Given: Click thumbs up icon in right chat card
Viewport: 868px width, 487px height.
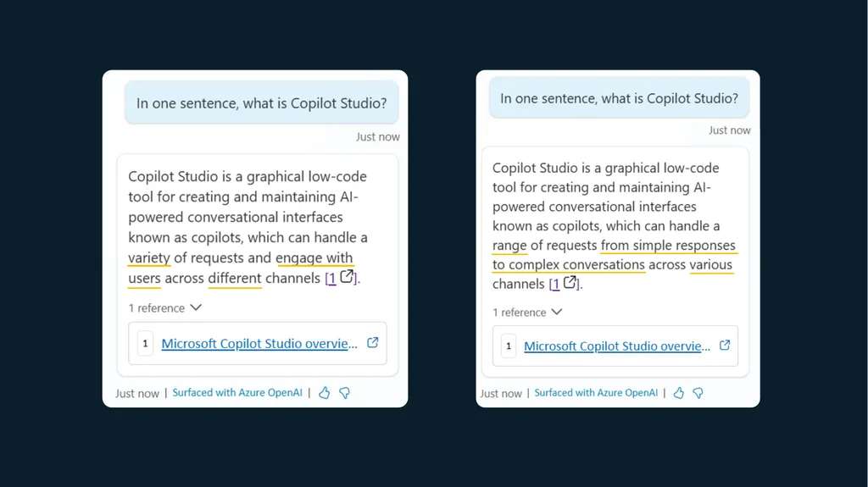Looking at the screenshot, I should pos(679,393).
